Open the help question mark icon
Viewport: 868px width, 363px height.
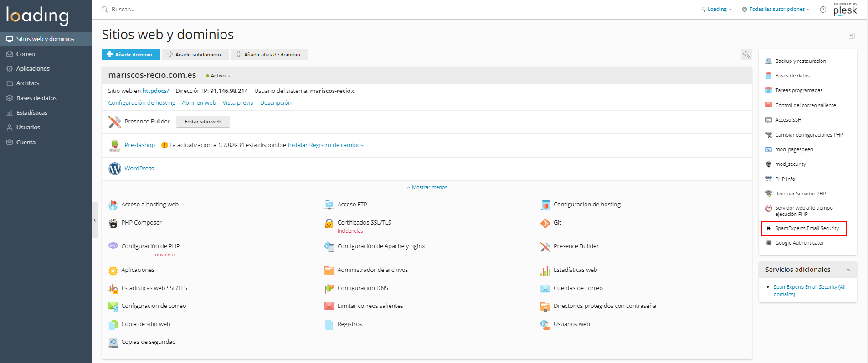pos(823,10)
